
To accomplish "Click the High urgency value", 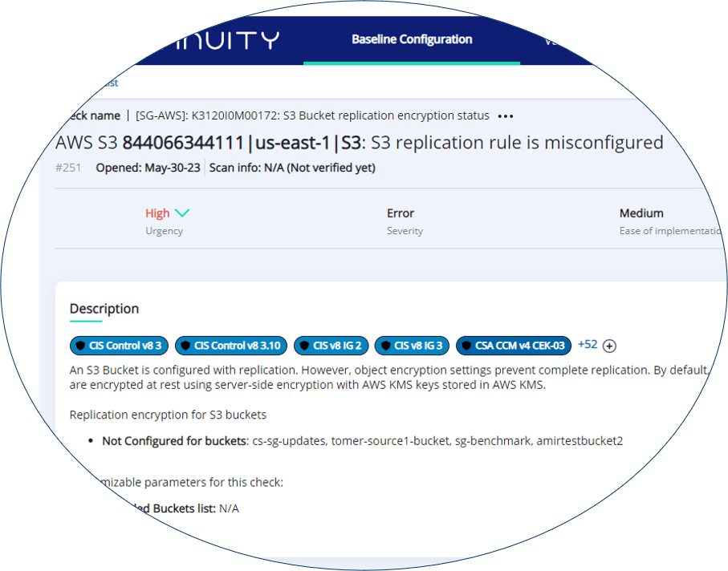I will 157,213.
